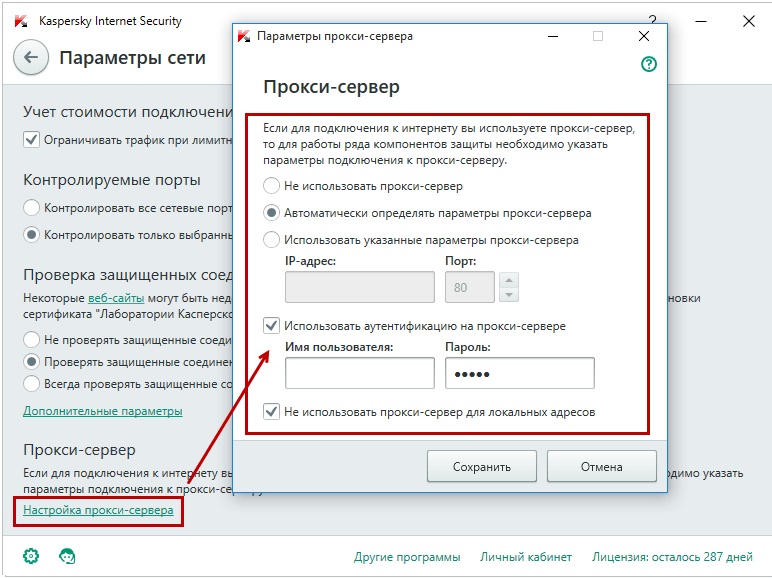Image resolution: width=772 pixels, height=578 pixels.
Task: Increase port value with up arrow
Action: (509, 280)
